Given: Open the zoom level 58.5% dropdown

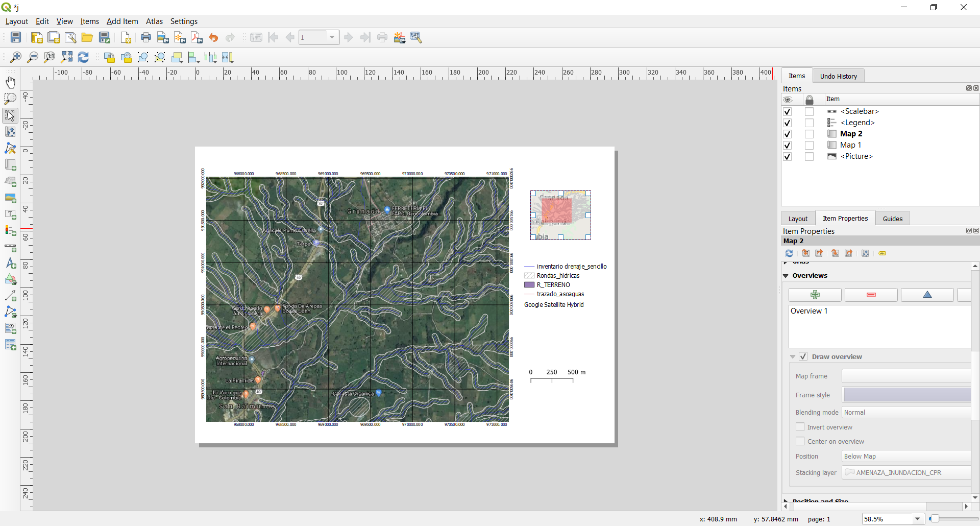Looking at the screenshot, I should pyautogui.click(x=917, y=519).
